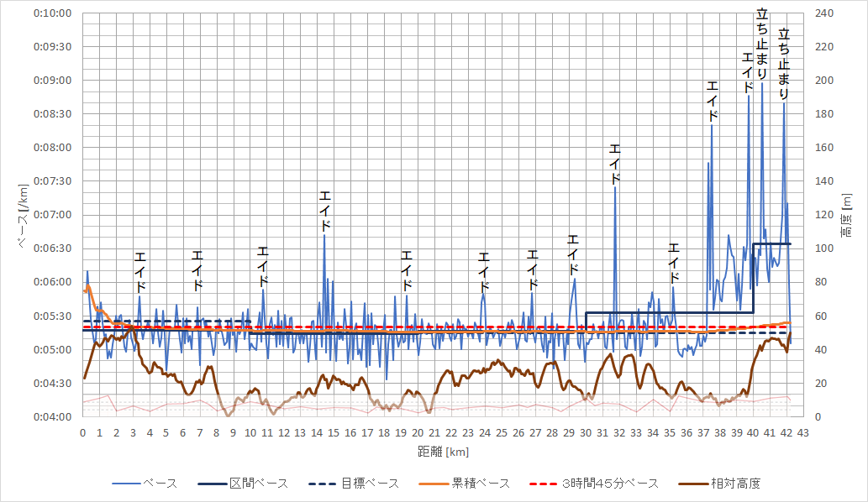Click the 0:04:30 pace axis label

tap(53, 383)
